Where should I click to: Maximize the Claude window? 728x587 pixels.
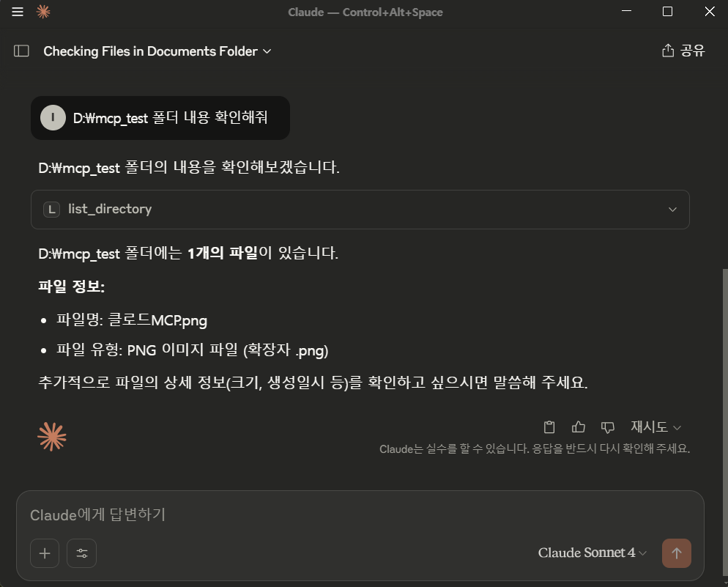point(667,12)
